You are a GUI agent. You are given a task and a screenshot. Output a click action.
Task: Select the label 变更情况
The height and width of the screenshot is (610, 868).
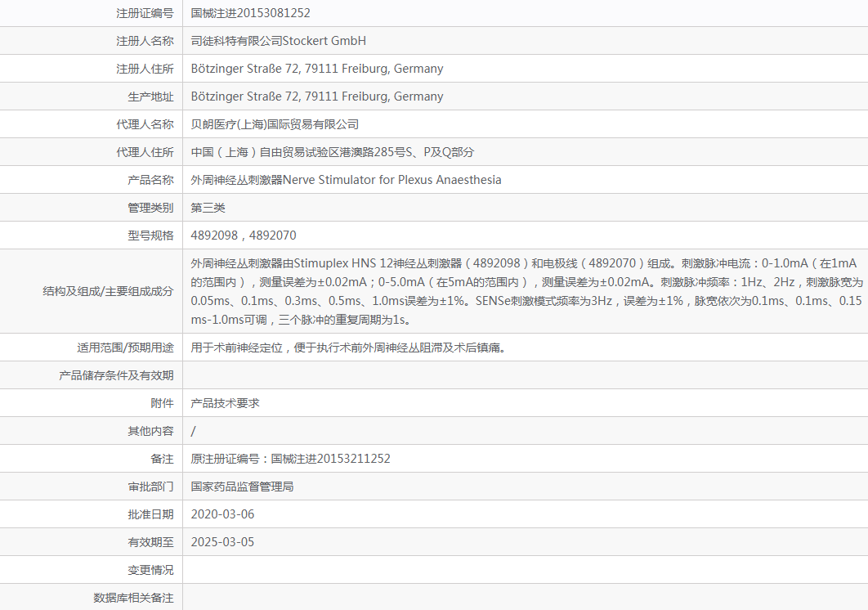[150, 570]
